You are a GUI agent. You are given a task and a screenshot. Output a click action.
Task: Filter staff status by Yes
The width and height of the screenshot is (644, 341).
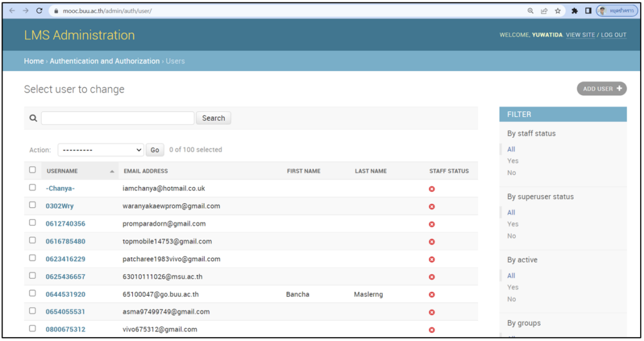tap(513, 161)
